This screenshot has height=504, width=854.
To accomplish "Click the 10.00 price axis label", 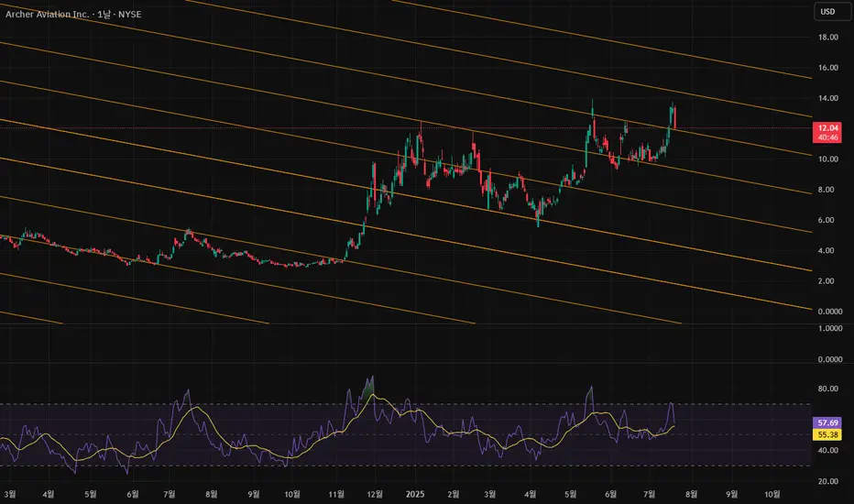I will pyautogui.click(x=827, y=159).
